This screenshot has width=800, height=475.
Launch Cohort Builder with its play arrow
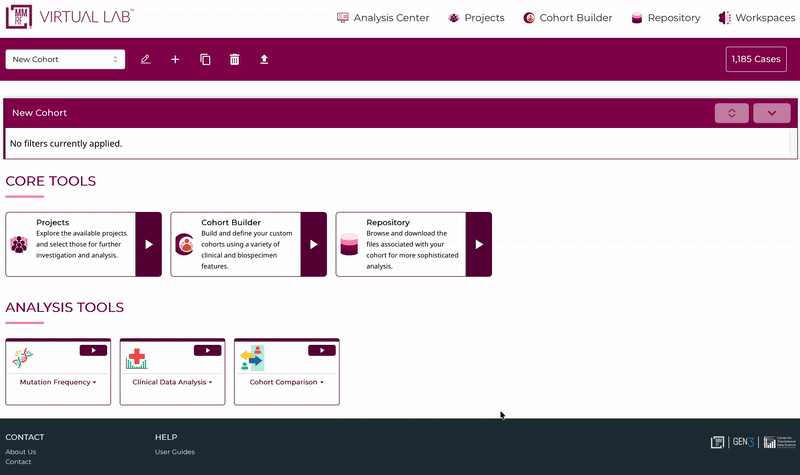313,244
